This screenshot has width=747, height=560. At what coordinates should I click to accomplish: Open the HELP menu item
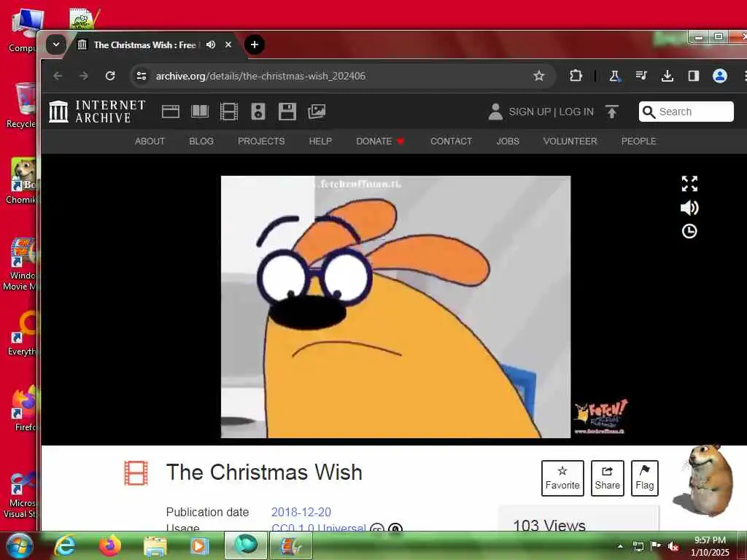coord(320,141)
